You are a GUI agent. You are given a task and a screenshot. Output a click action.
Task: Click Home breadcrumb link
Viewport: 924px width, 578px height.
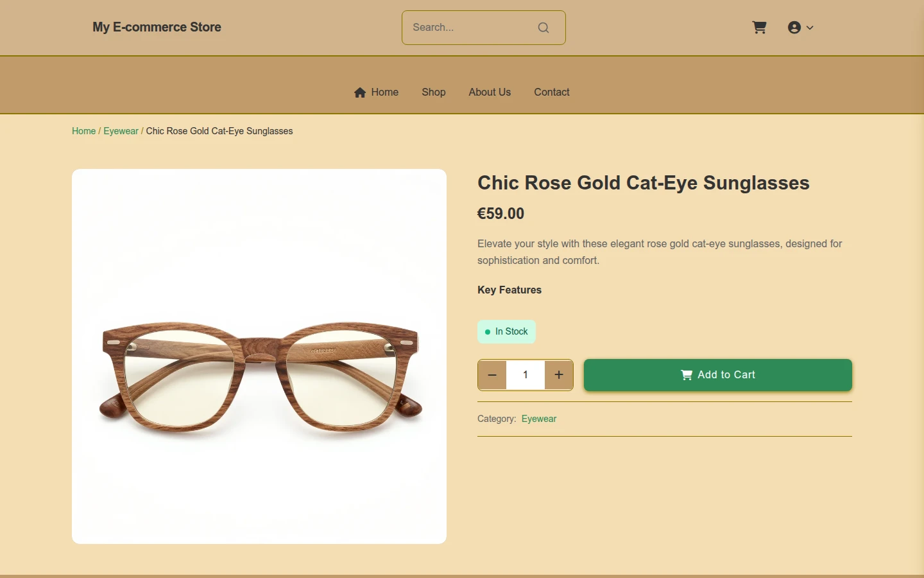[x=83, y=131]
